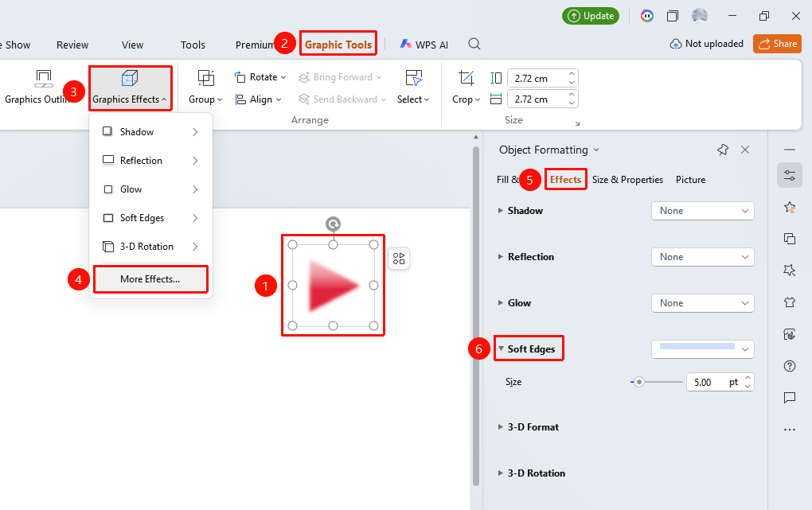The width and height of the screenshot is (812, 510).
Task: Open the Reflection preset dropdown
Action: coord(703,257)
